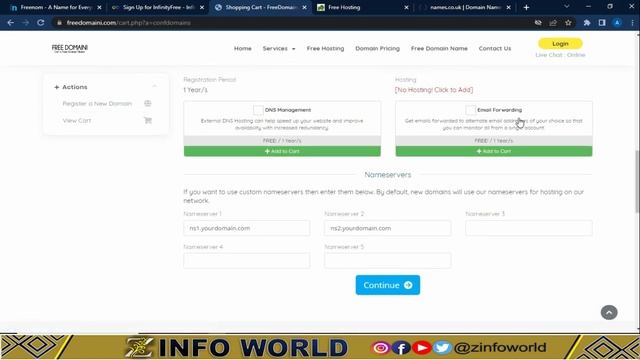The height and width of the screenshot is (360, 640).
Task: Click the Free Domaini logo
Action: tap(70, 48)
